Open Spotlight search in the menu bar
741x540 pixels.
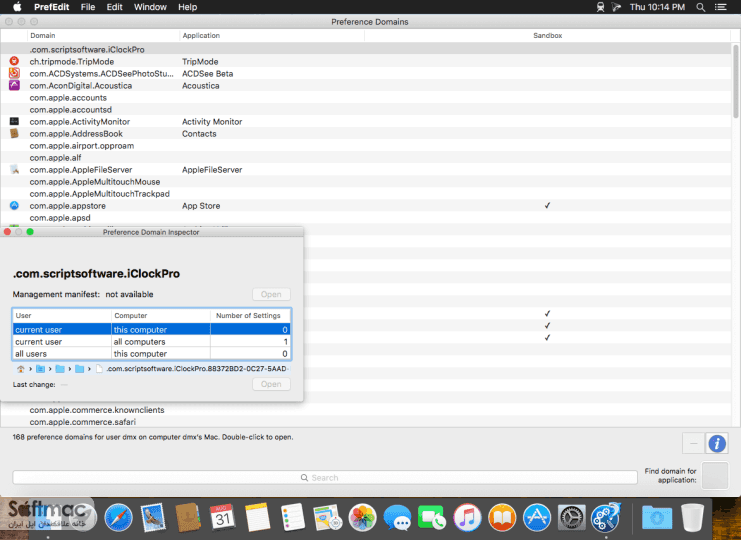coord(701,7)
